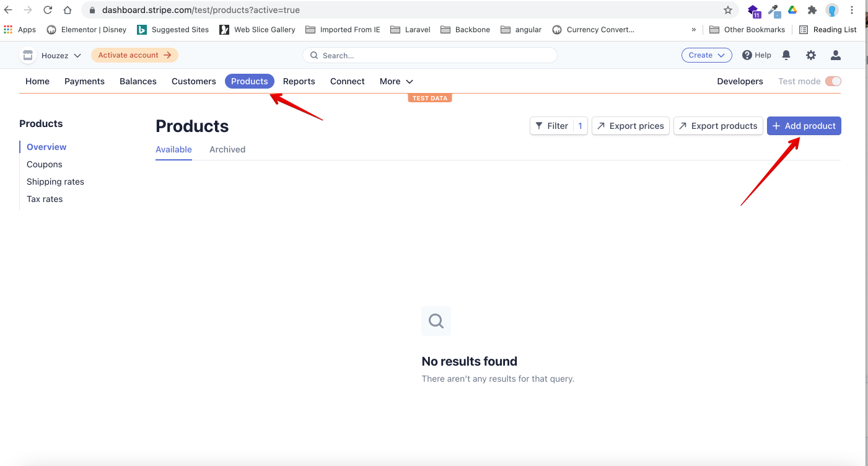Open the Filter button
Viewport: 868px width, 466px height.
pos(558,126)
